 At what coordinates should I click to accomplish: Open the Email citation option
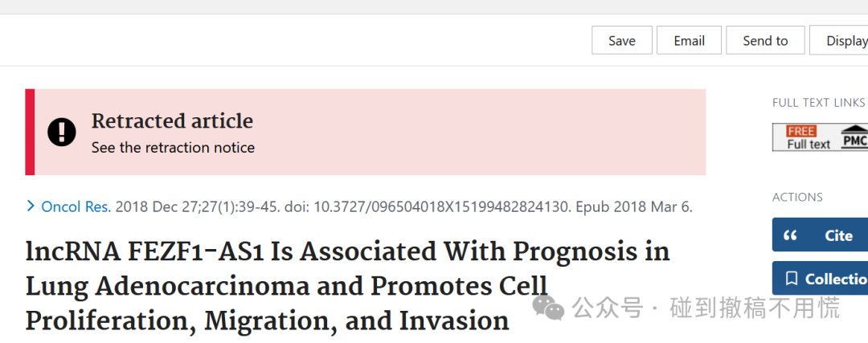click(689, 40)
